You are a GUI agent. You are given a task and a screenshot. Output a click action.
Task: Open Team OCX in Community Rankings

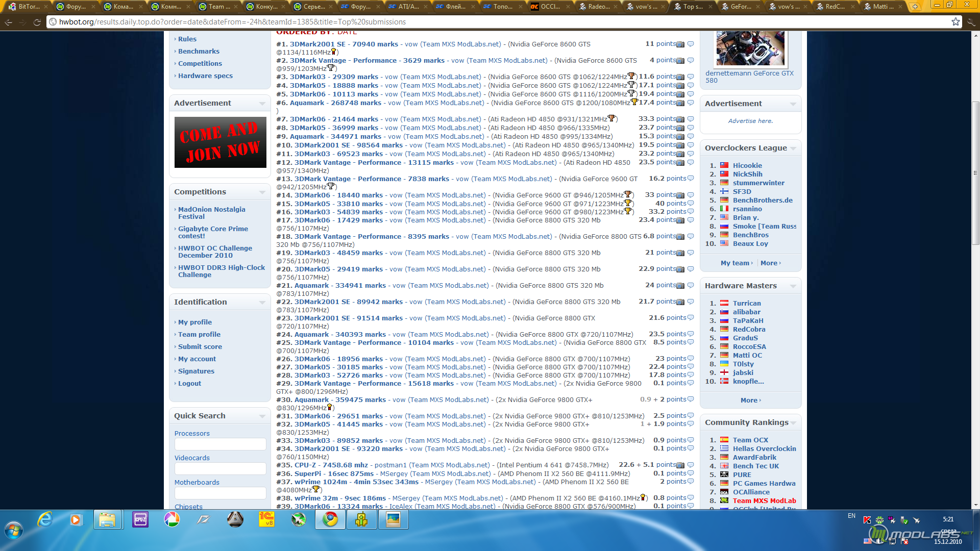tap(750, 440)
